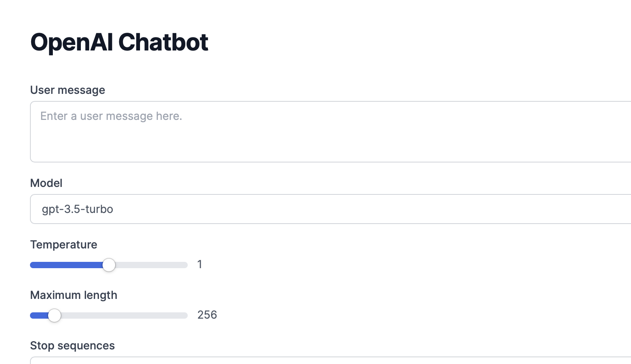The height and width of the screenshot is (364, 631).
Task: Click the "User message" field label
Action: click(67, 90)
